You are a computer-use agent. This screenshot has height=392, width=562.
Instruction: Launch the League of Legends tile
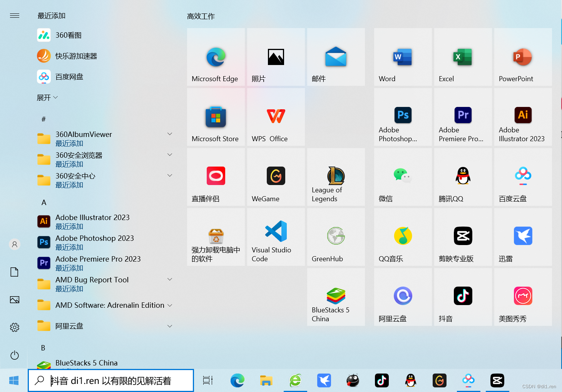pyautogui.click(x=336, y=177)
